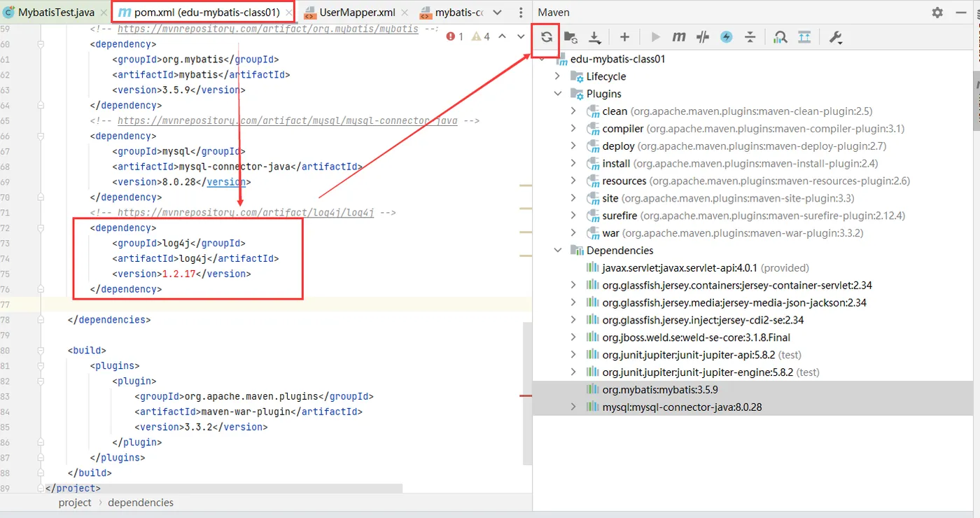Fold the log4j dependency block at line 72
980x518 pixels.
pyautogui.click(x=41, y=227)
